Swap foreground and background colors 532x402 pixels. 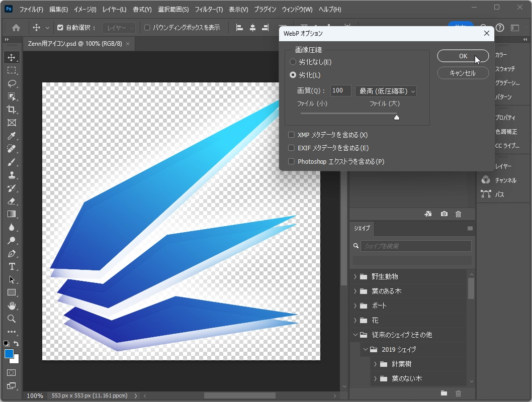point(16,344)
